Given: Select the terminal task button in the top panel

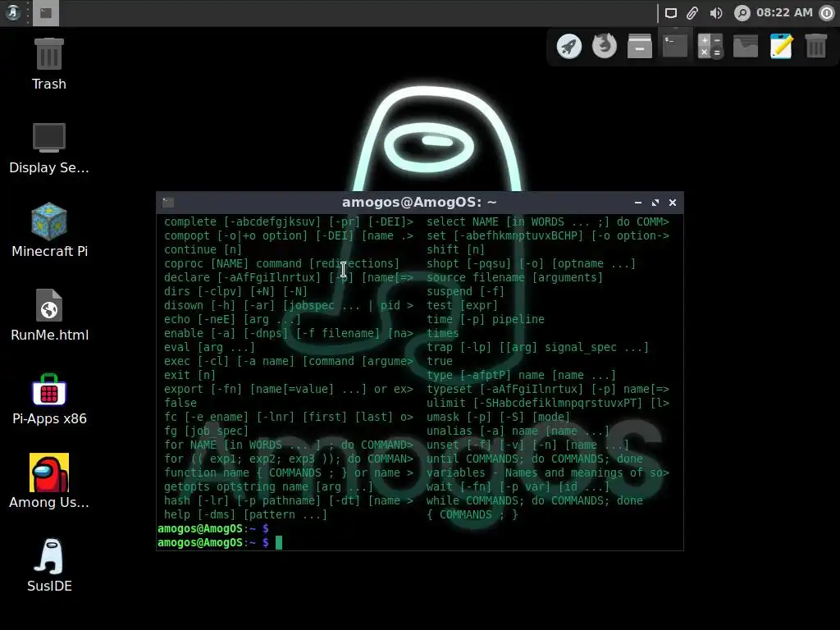Looking at the screenshot, I should coord(46,13).
